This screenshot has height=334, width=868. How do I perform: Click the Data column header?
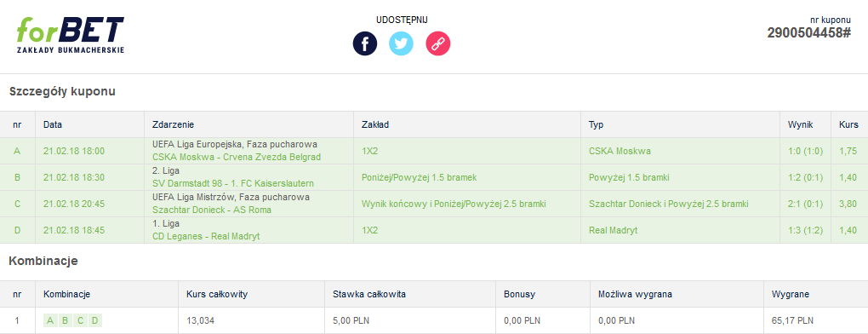coord(53,124)
